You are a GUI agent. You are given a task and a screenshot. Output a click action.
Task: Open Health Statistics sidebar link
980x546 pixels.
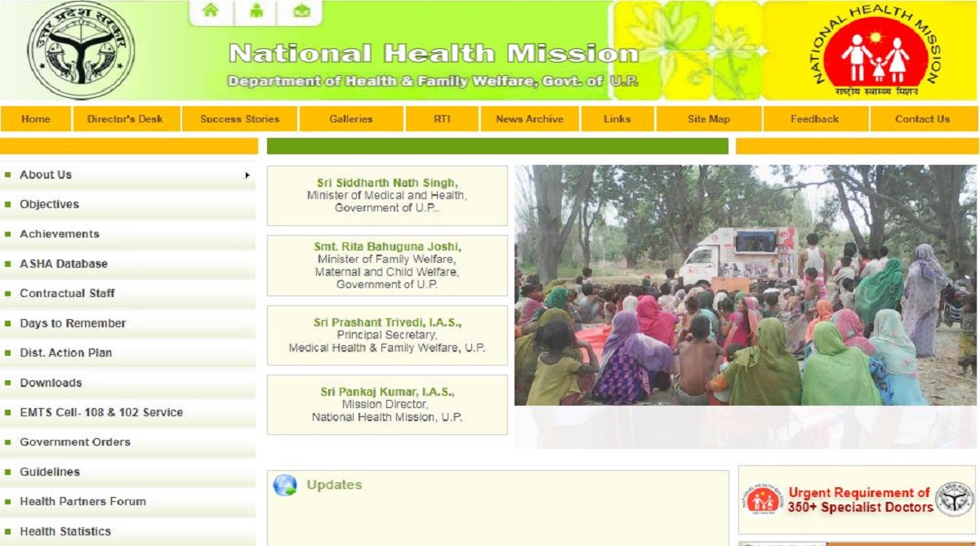(127, 531)
